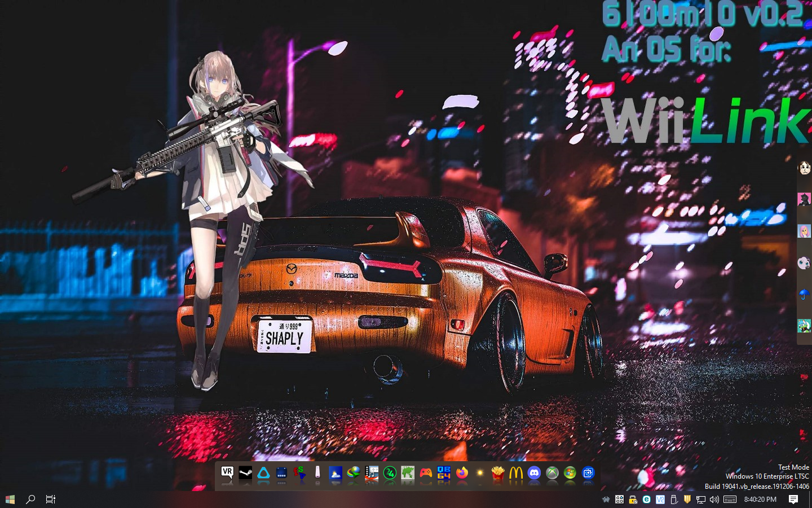The image size is (812, 508).
Task: Open the volume speaker tray icon
Action: pos(714,500)
